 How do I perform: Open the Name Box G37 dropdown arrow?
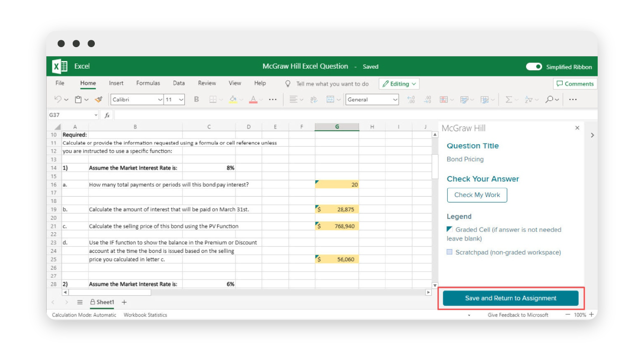pos(96,115)
